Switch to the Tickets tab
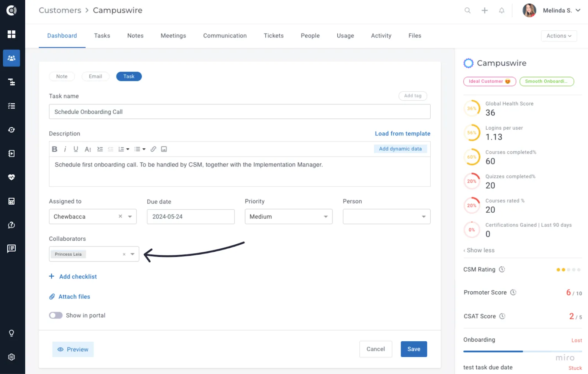The height and width of the screenshot is (374, 588). (x=274, y=36)
